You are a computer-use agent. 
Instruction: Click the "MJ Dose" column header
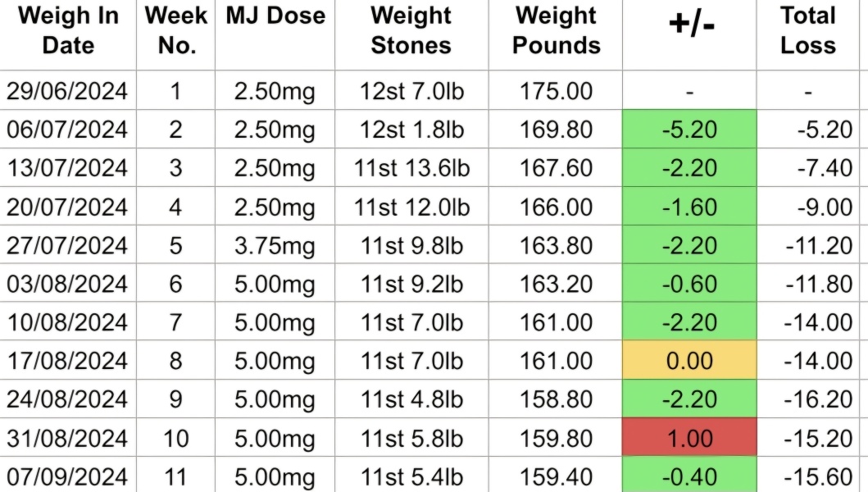(275, 16)
